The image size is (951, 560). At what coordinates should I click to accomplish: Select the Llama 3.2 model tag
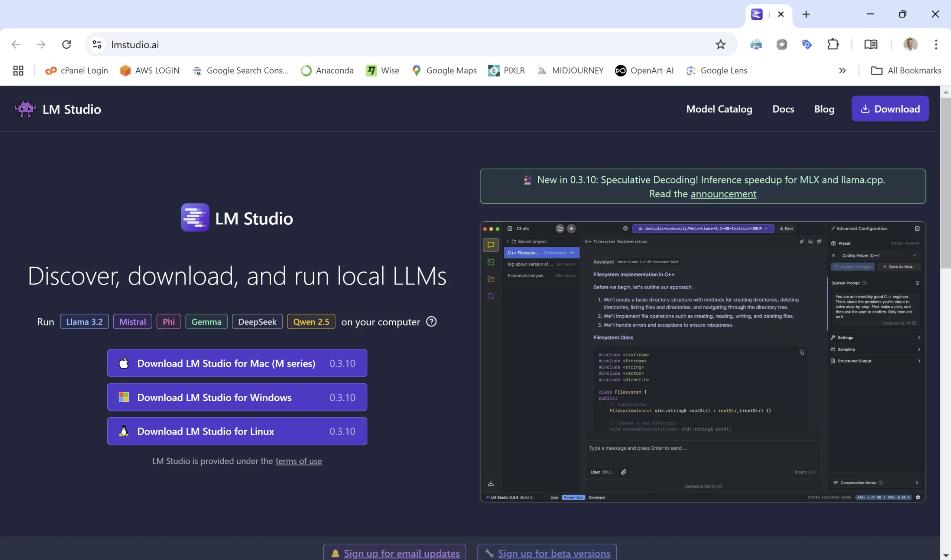(84, 322)
